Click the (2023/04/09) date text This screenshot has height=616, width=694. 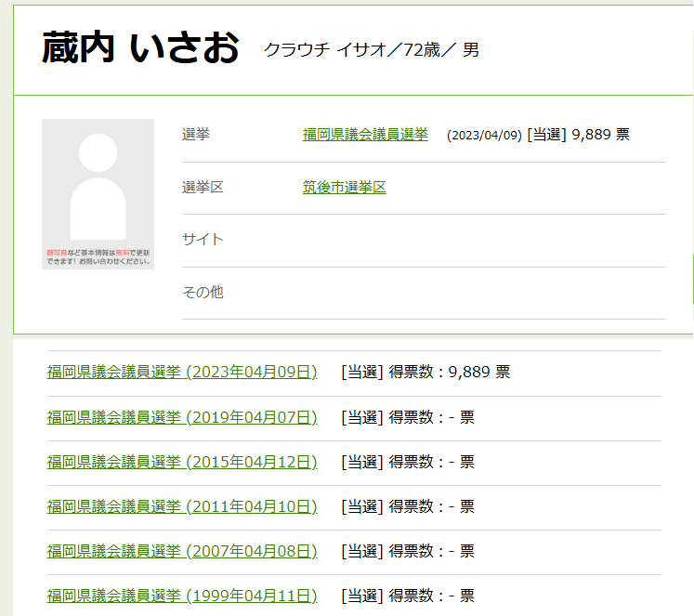484,135
